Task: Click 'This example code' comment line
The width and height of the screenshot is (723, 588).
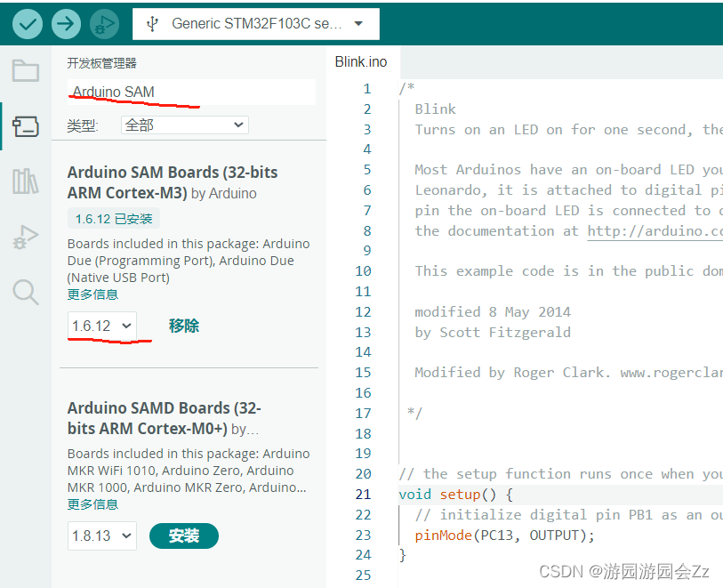Action: (x=568, y=271)
